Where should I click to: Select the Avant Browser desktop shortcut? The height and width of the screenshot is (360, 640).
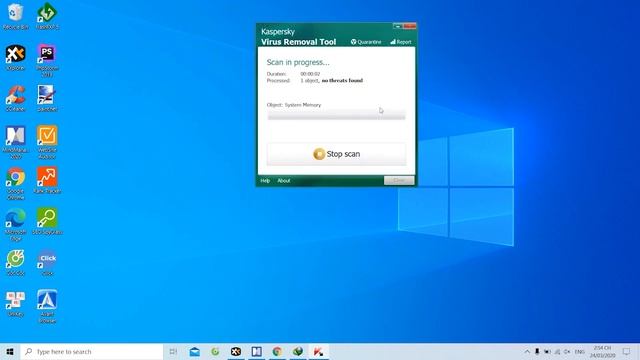47,306
